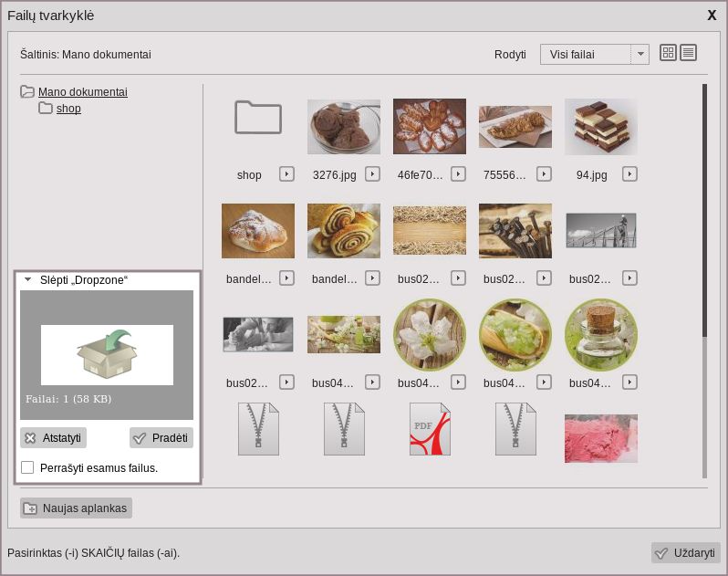This screenshot has height=576, width=728.
Task: Click the first zip archive icon
Action: click(x=258, y=429)
